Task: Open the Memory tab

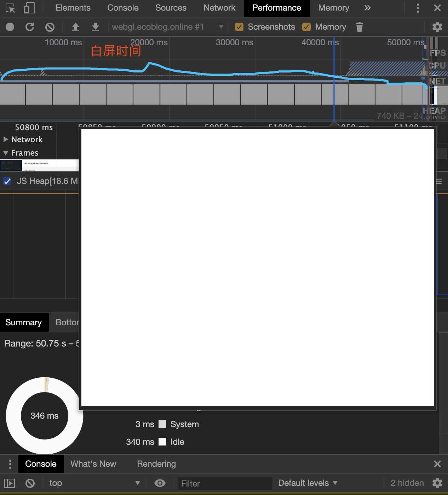Action: [x=334, y=8]
